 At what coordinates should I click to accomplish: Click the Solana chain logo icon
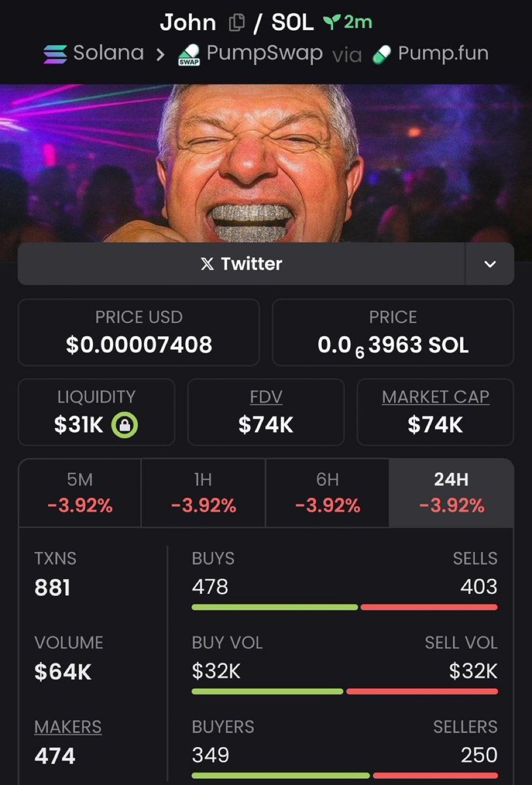click(x=55, y=54)
